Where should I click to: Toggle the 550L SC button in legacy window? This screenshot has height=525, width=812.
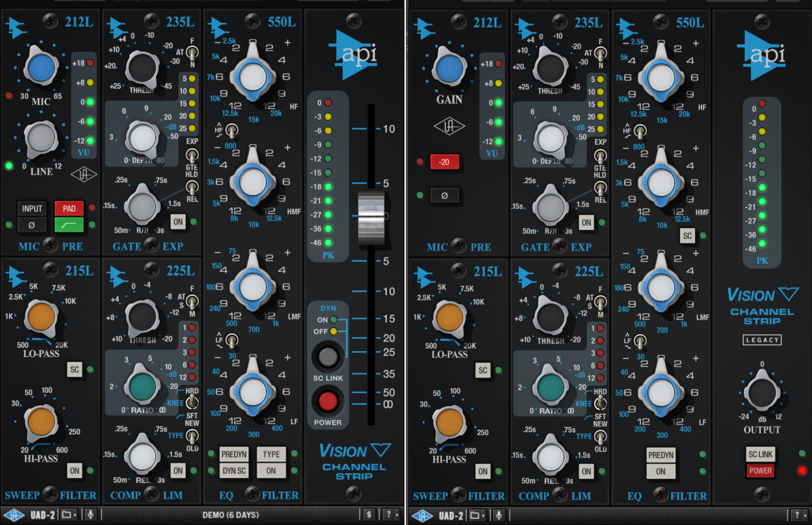687,235
